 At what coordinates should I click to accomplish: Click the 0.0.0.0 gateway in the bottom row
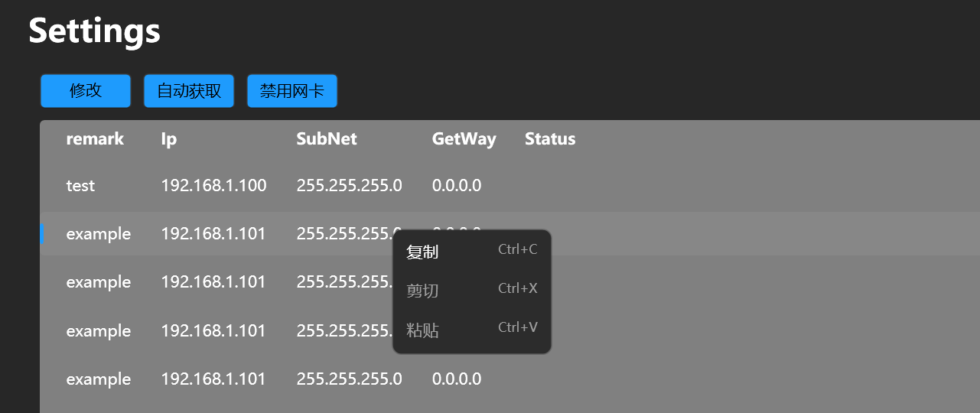[x=457, y=379]
